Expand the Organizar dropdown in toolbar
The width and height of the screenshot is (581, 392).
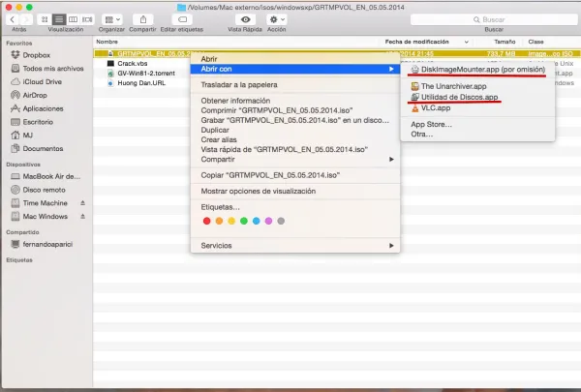[111, 19]
